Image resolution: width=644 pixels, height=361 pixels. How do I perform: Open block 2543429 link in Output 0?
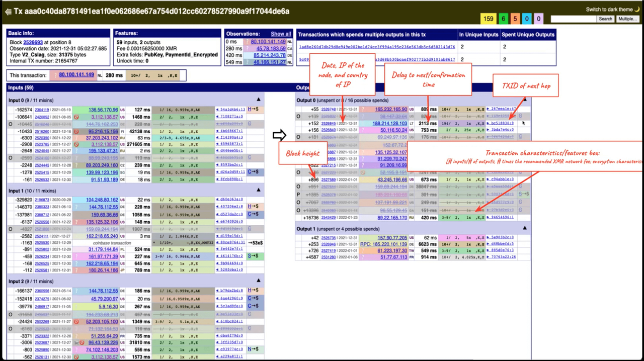[x=329, y=218]
